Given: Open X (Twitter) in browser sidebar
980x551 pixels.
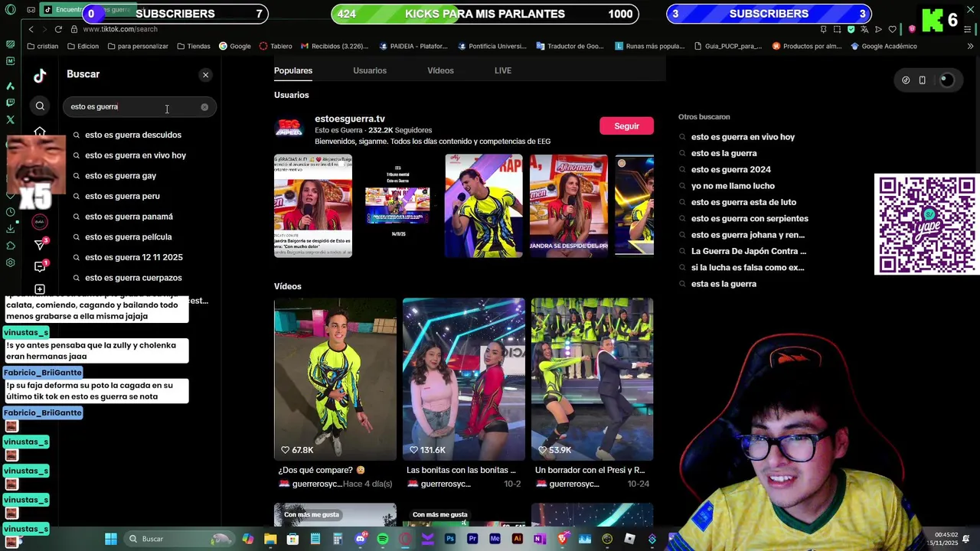Looking at the screenshot, I should [10, 119].
